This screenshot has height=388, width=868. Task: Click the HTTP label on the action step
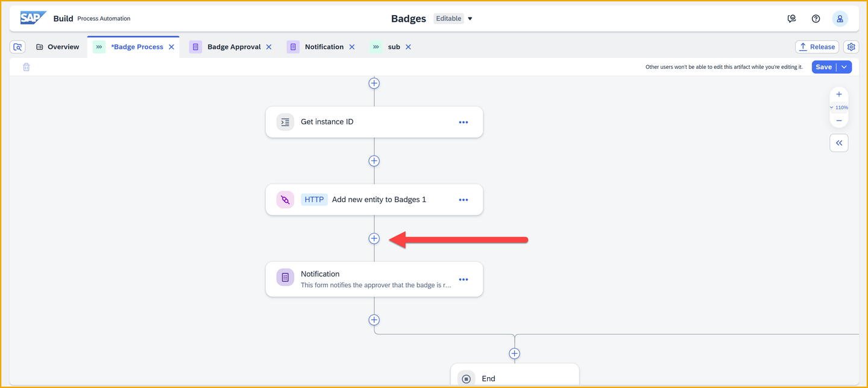pyautogui.click(x=314, y=200)
